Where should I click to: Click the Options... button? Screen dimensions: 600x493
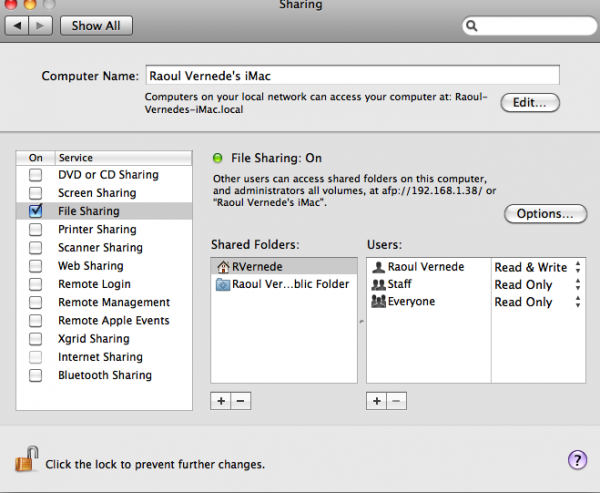[x=545, y=214]
